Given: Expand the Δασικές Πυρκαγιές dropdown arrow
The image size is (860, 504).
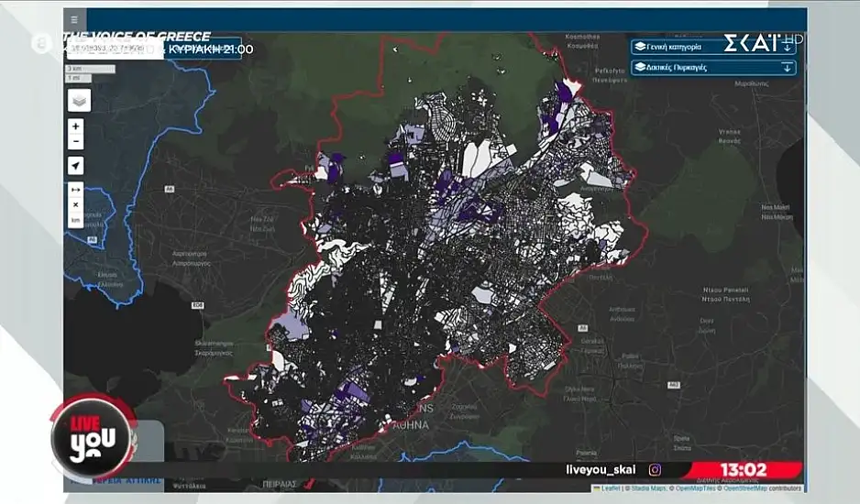Looking at the screenshot, I should (x=786, y=67).
